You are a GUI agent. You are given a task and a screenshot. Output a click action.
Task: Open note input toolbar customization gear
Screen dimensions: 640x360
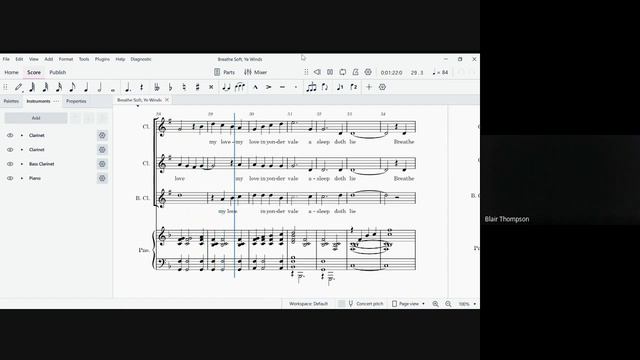tap(382, 87)
